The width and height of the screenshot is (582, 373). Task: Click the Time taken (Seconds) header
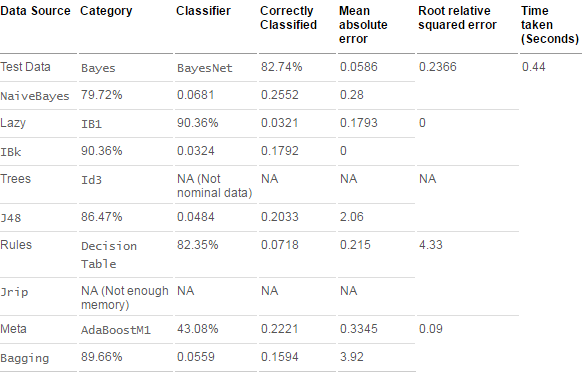pos(550,25)
